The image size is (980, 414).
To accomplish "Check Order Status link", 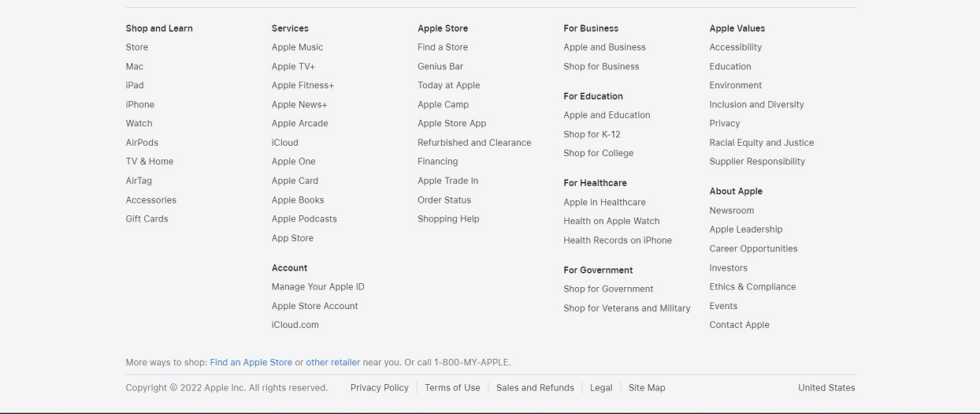I will click(444, 200).
